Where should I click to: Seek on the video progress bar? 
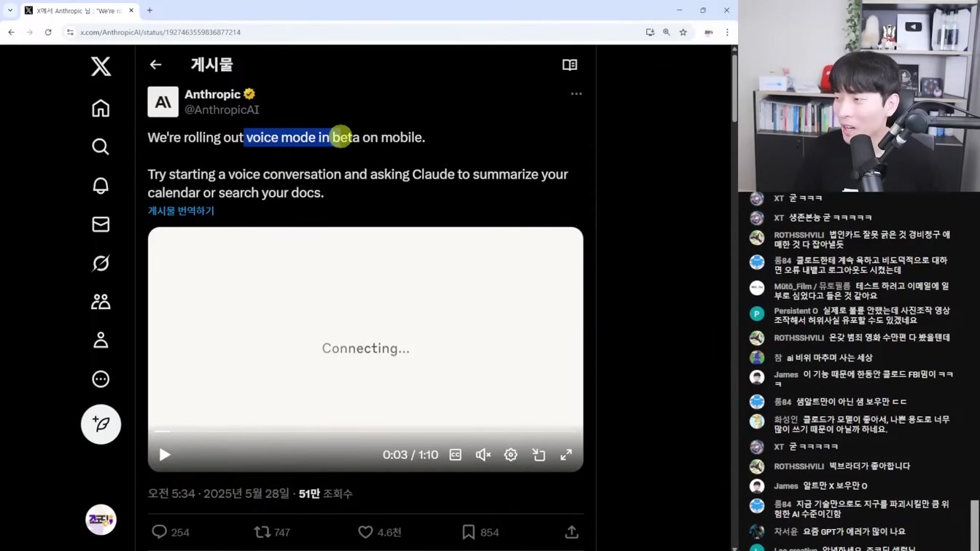(365, 431)
